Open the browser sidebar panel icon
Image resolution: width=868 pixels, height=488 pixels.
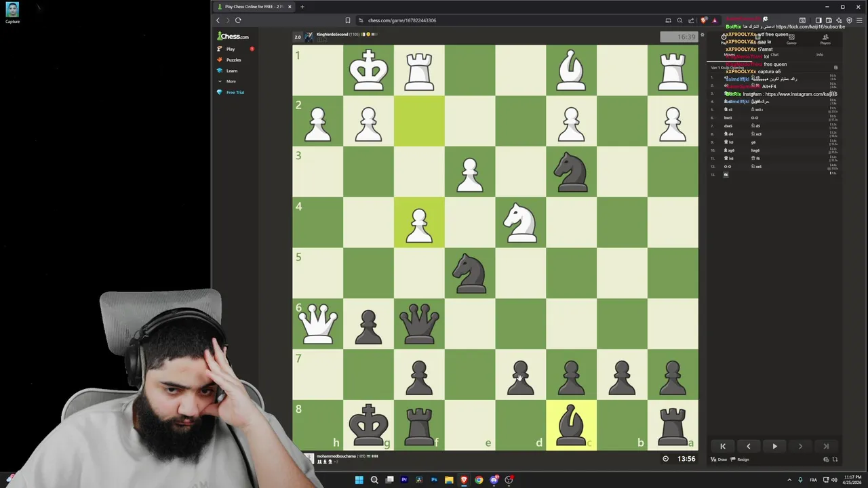click(x=818, y=20)
